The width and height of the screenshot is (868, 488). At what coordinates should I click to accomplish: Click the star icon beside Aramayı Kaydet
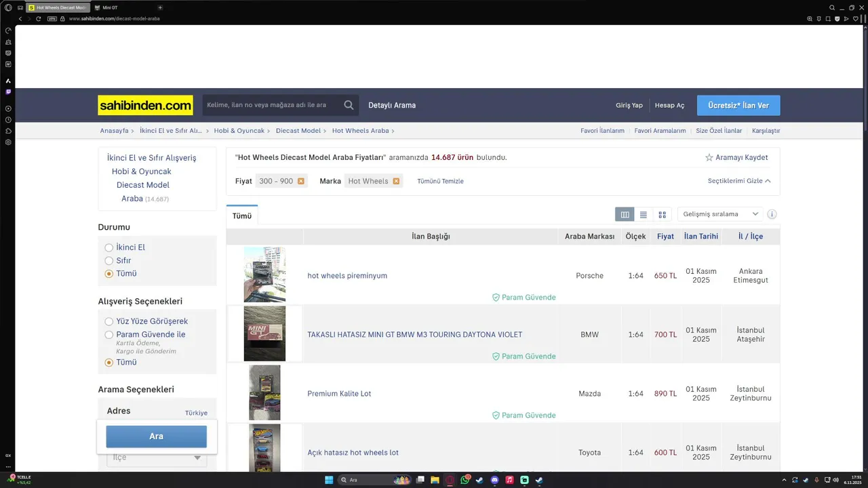[709, 157]
